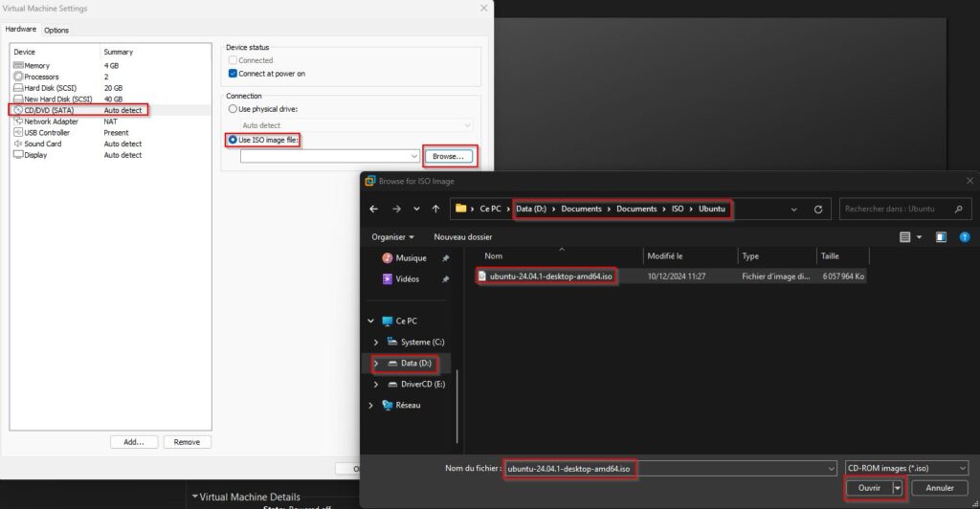Choose Use ISO image file radio option
The image size is (980, 509).
click(x=233, y=140)
